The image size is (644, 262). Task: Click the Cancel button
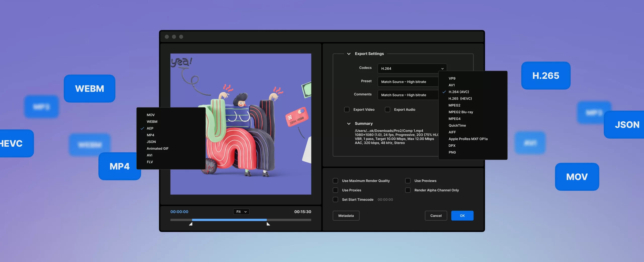pyautogui.click(x=436, y=216)
